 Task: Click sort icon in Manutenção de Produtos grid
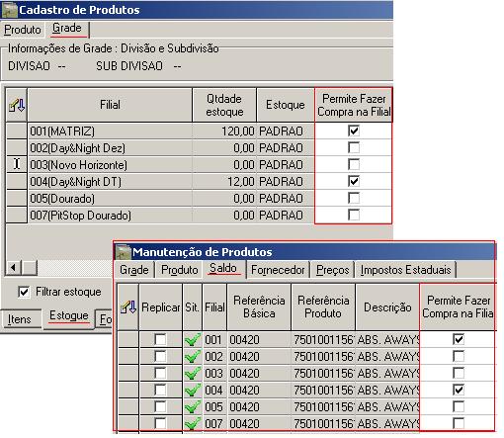(x=128, y=307)
